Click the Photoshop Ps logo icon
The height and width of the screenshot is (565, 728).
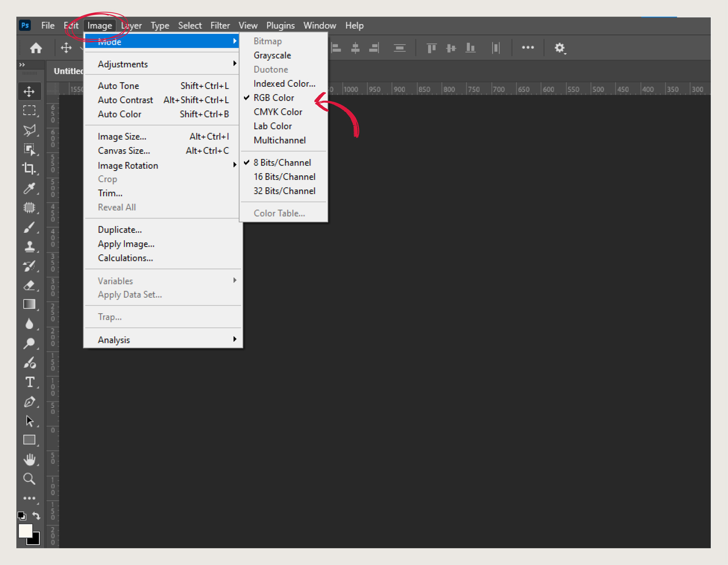click(25, 25)
